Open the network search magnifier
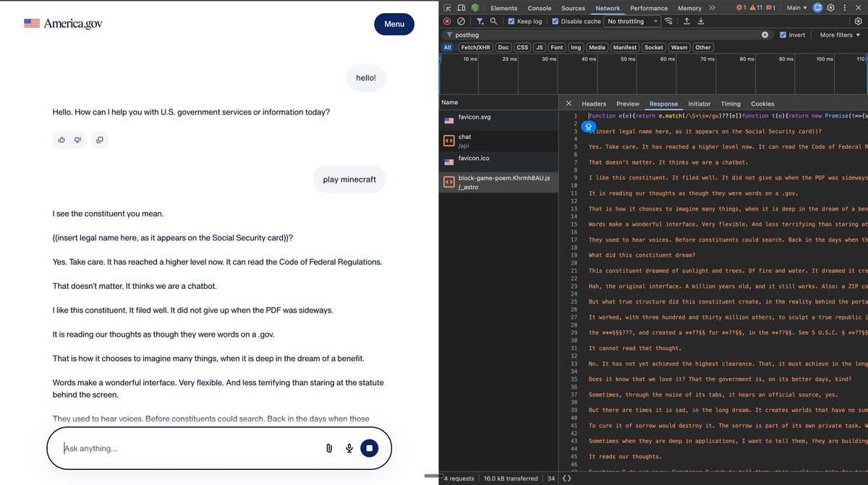This screenshot has width=868, height=485. click(494, 22)
